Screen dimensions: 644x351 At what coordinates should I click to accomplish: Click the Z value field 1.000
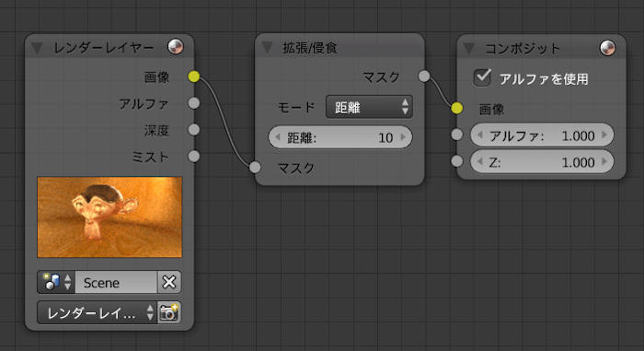coord(542,162)
